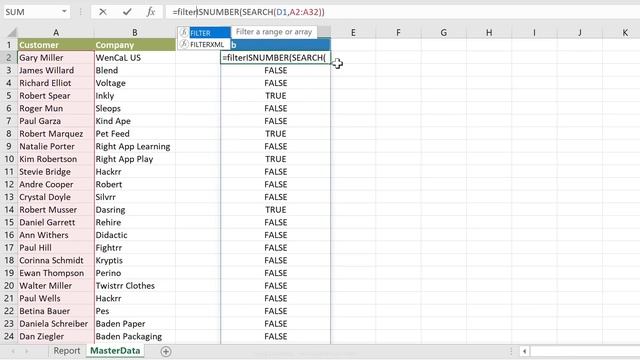Select column I header
Viewport: 640px width, 360px height.
coord(534,32)
